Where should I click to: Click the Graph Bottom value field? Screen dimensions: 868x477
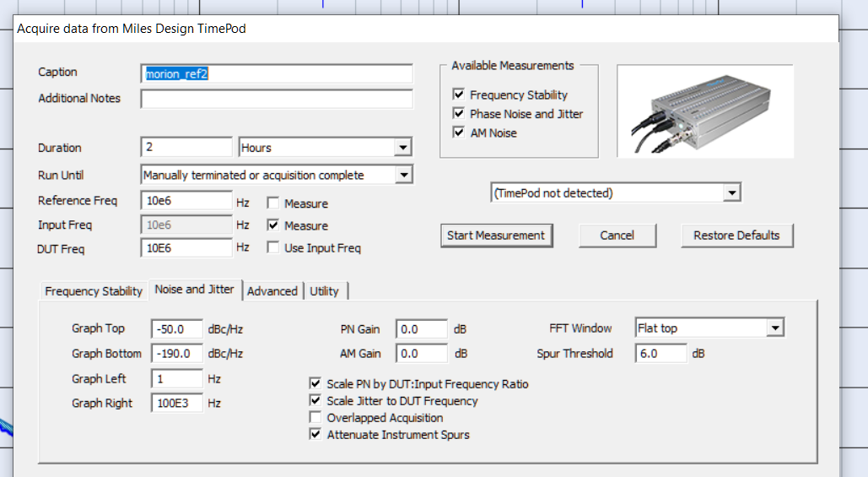(x=177, y=354)
